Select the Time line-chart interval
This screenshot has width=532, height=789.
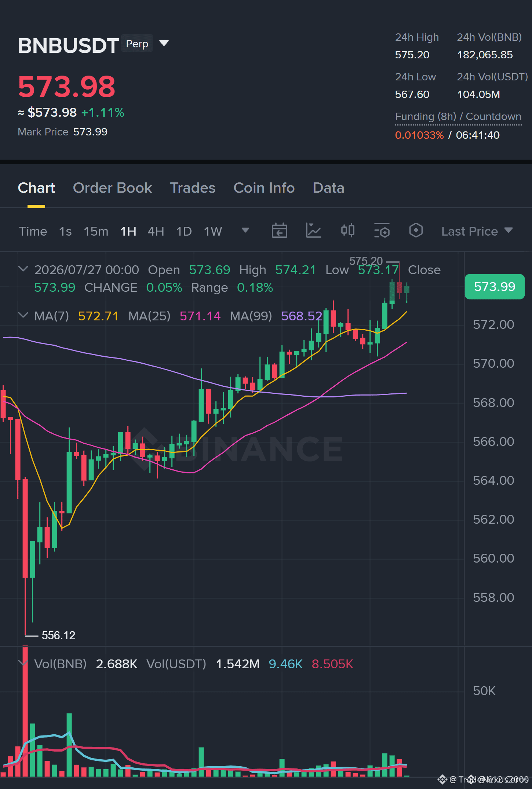pos(33,231)
